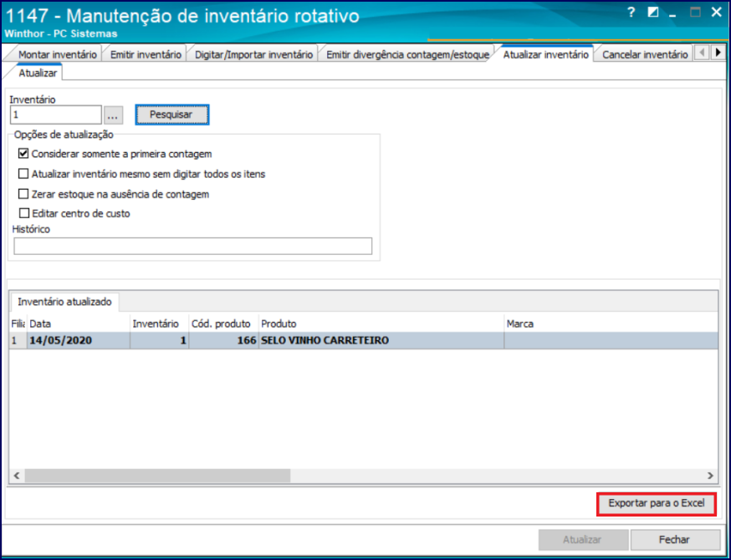731x560 pixels.
Task: Click Exportar para o Excel
Action: click(656, 504)
